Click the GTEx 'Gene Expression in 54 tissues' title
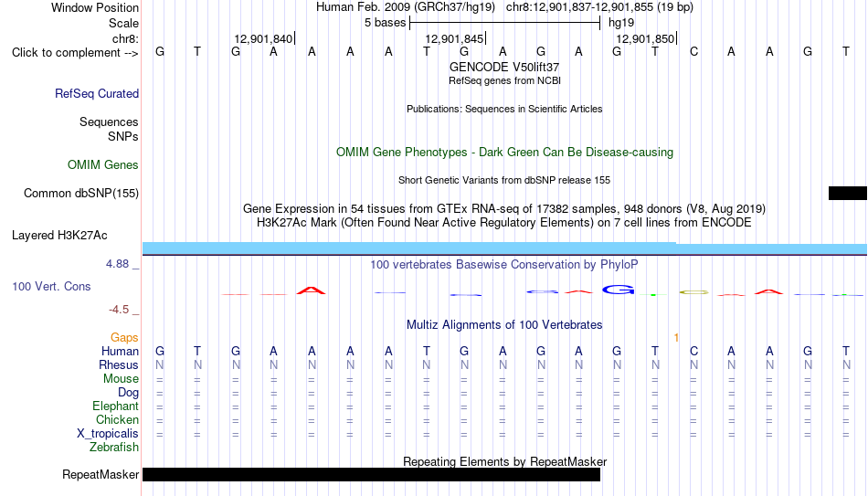 pyautogui.click(x=504, y=208)
